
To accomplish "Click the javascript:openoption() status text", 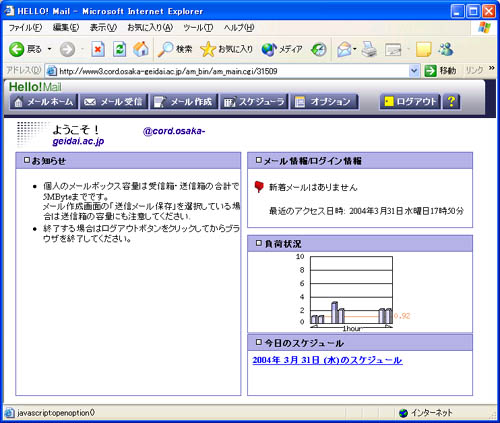I will click(56, 413).
